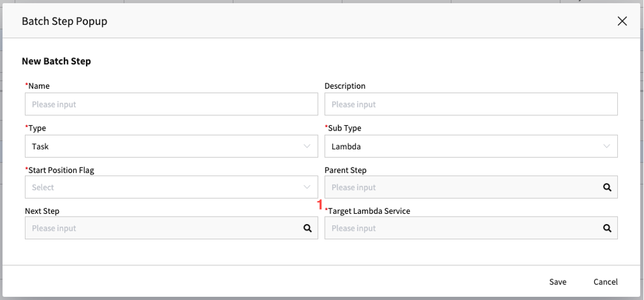The width and height of the screenshot is (644, 300).
Task: Click the Target Lambda Service input box
Action: (471, 228)
